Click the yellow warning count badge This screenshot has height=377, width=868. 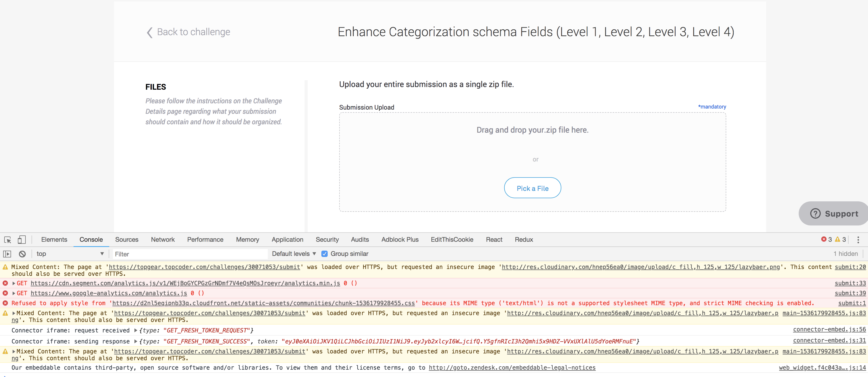pos(841,239)
